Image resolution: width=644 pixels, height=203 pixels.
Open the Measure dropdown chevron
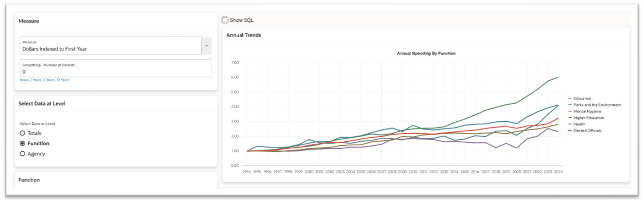click(206, 45)
